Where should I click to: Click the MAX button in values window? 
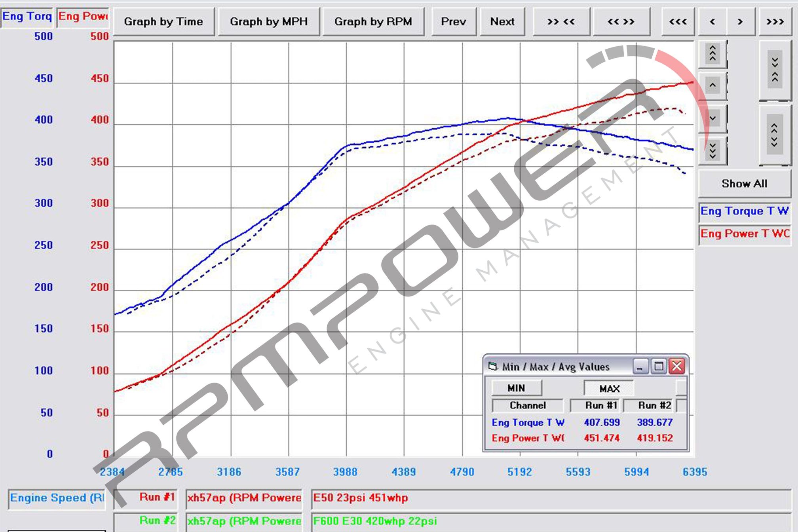[609, 389]
